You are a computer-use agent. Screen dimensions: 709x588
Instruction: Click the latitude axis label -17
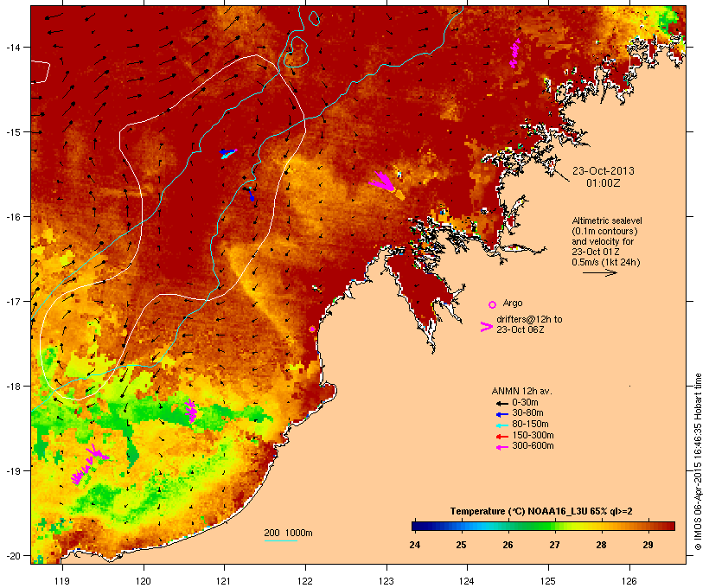[x=13, y=301]
